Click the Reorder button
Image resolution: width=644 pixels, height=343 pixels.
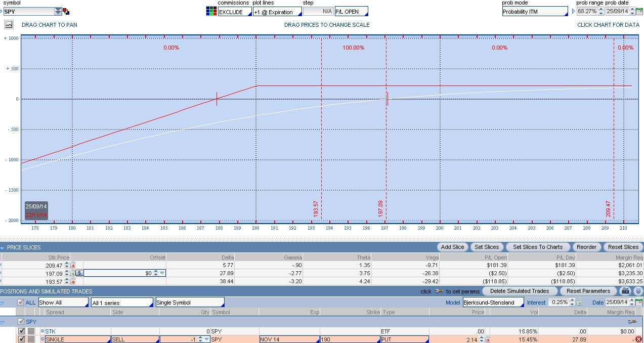click(x=587, y=247)
